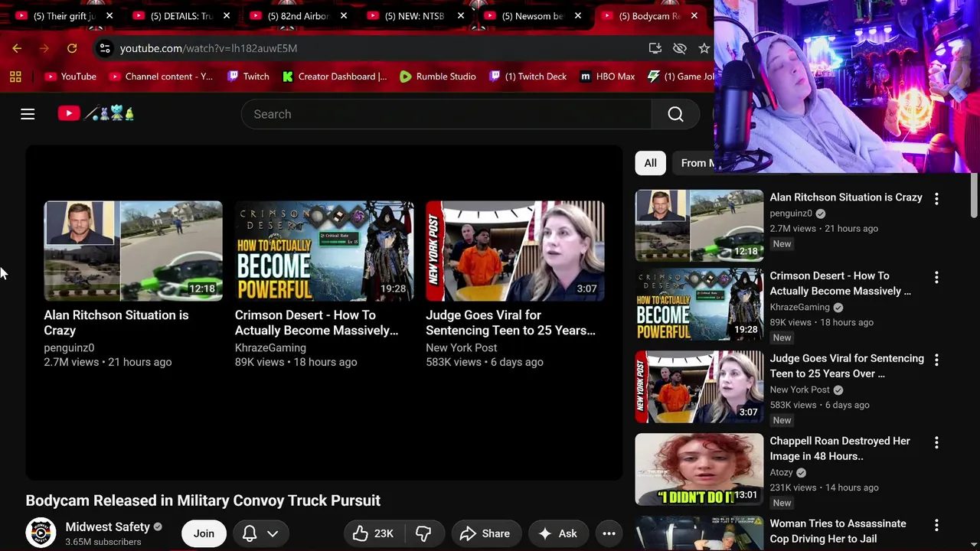
Task: Open options menu for sidebar Crimson Desert video
Action: tap(936, 277)
